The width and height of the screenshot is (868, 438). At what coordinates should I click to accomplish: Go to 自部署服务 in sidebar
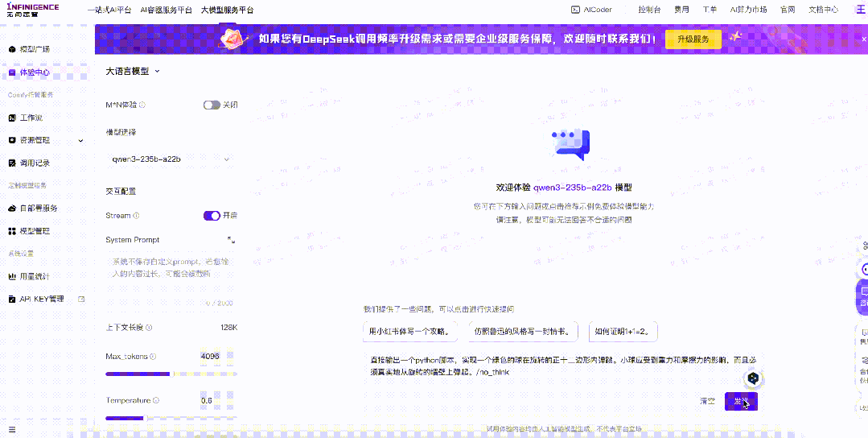[38, 209]
